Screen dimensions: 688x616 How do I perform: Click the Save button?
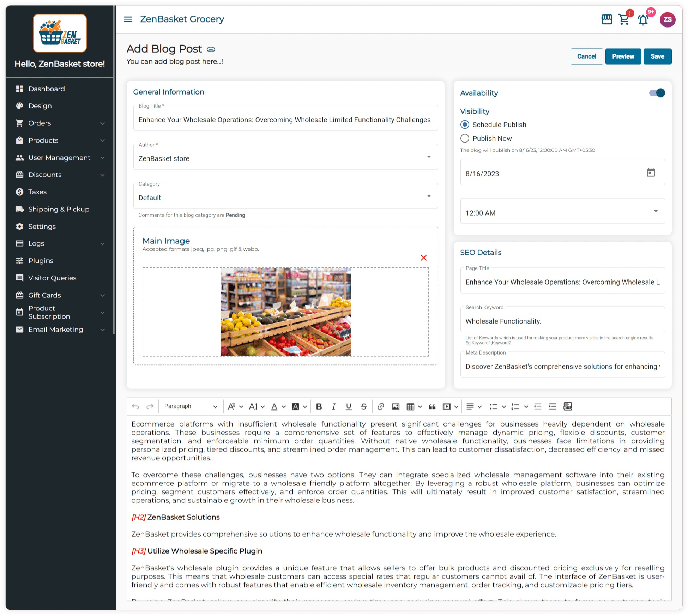point(657,56)
